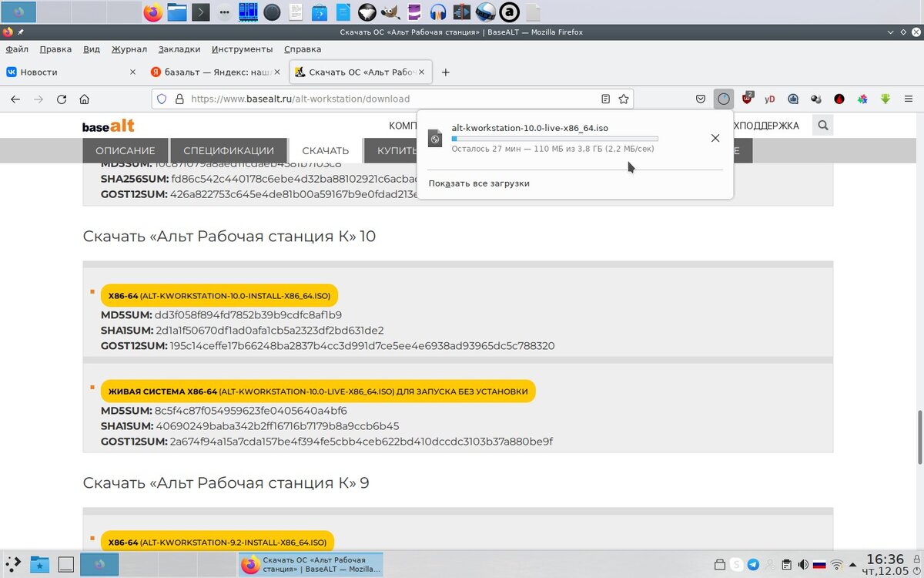Open a new browser tab
This screenshot has height=578, width=924.
445,72
